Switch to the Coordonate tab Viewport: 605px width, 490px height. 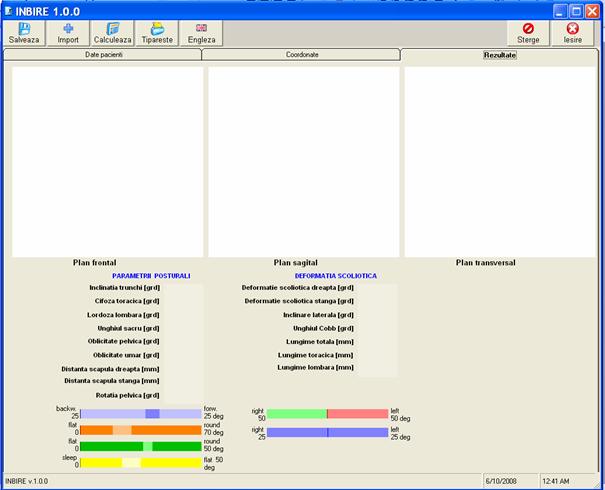(x=301, y=54)
